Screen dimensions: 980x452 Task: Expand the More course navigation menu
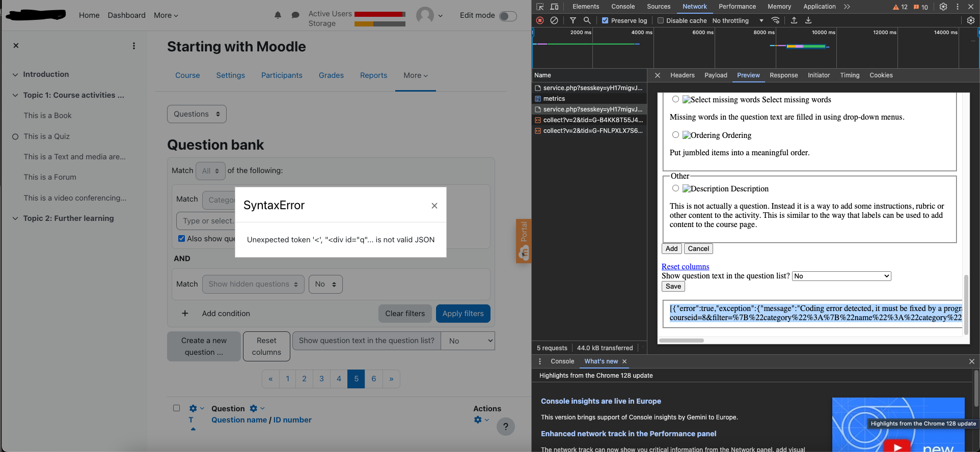point(416,75)
